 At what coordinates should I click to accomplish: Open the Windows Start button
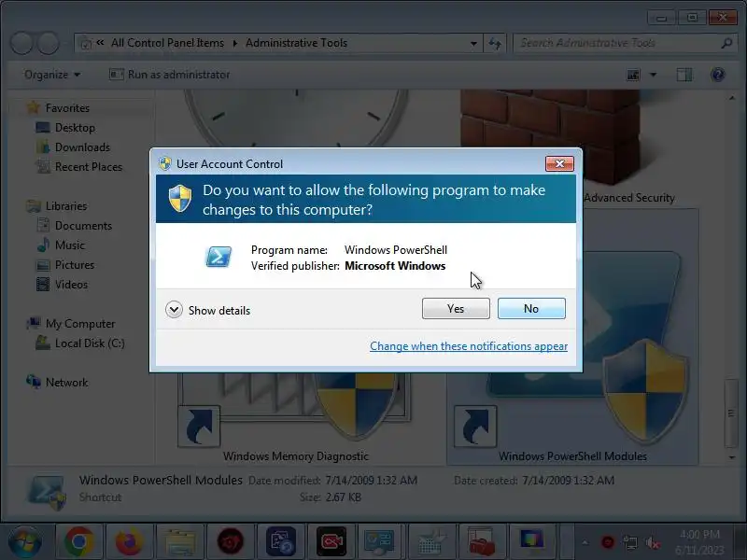(25, 542)
